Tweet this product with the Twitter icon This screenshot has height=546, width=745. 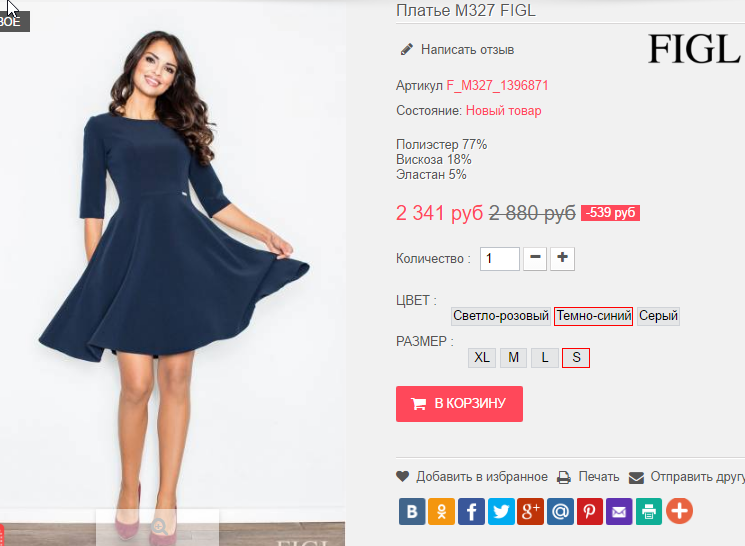coord(501,511)
